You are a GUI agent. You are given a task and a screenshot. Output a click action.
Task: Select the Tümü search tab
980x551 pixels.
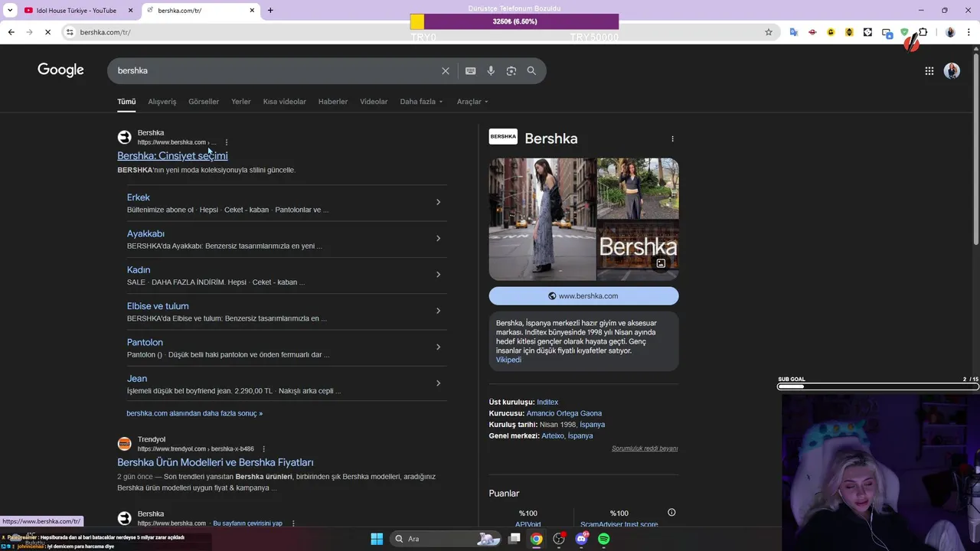point(126,102)
